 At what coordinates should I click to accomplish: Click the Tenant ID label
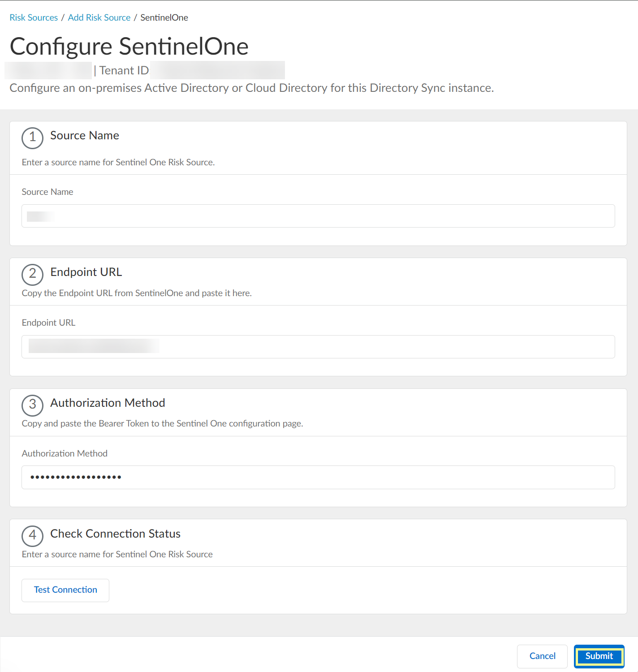(x=124, y=71)
